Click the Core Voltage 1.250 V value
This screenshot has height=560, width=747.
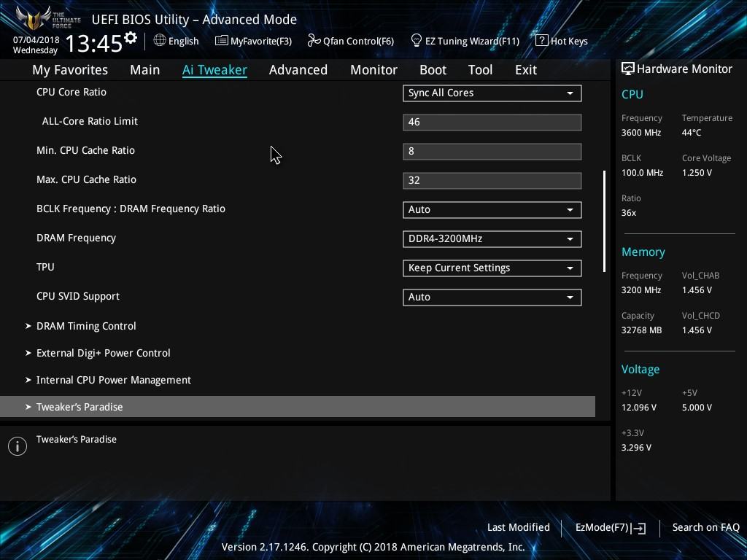(x=697, y=173)
